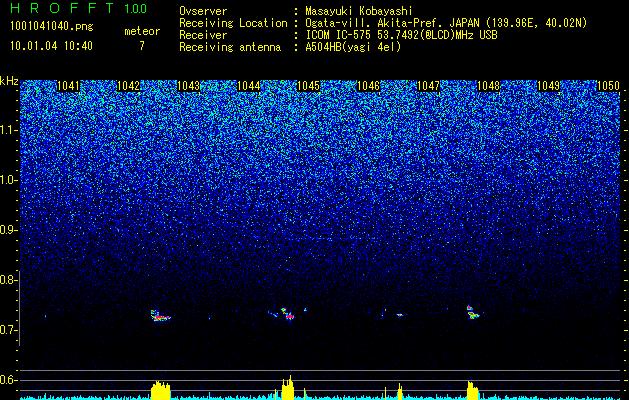Click the meteor echo just before 1045
The width and height of the screenshot is (629, 400).
tap(287, 314)
